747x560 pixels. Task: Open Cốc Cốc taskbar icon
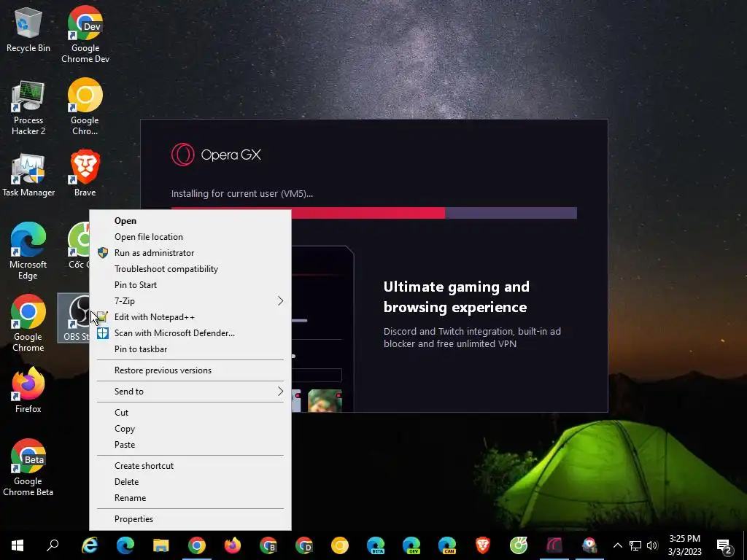[x=519, y=545]
